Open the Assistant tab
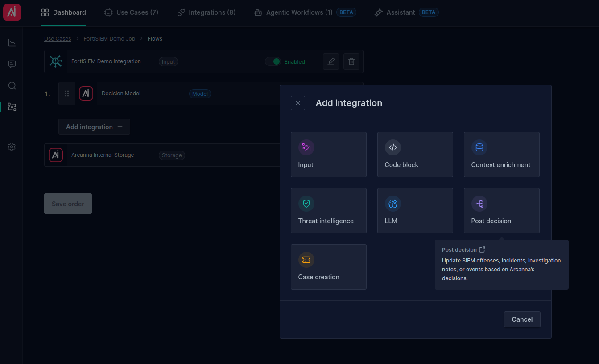This screenshot has height=364, width=599. 406,12
